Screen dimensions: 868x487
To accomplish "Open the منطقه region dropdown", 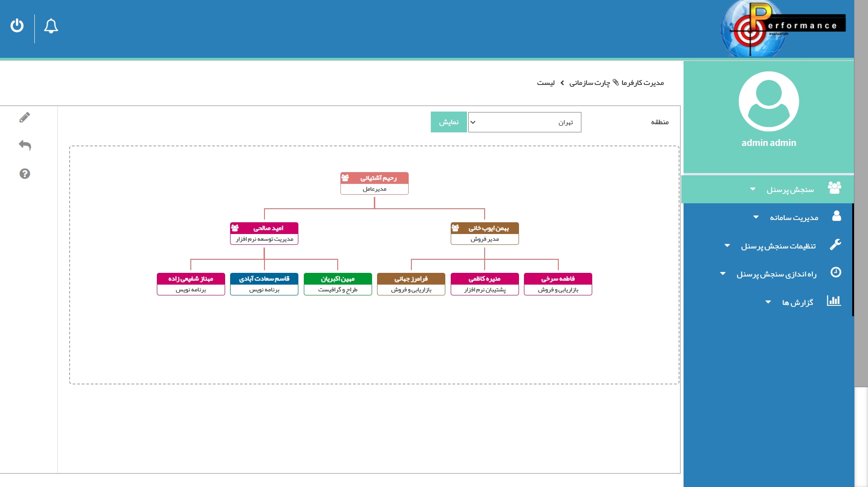I will tap(524, 122).
